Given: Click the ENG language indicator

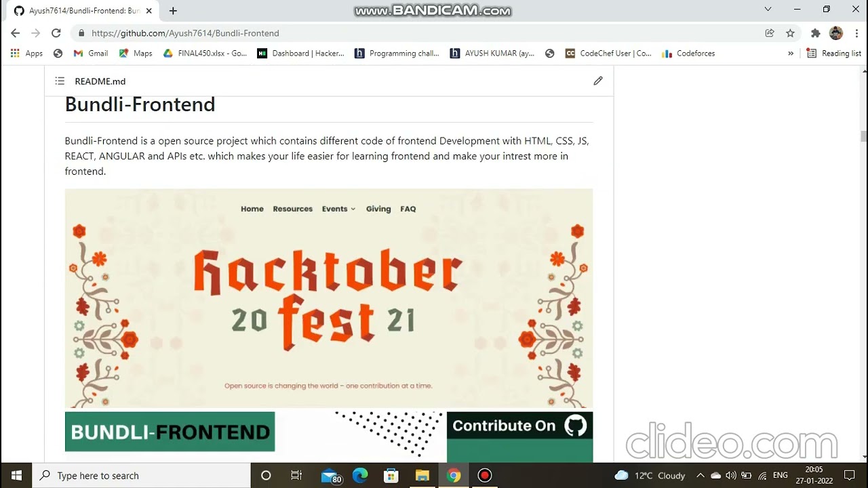Looking at the screenshot, I should [780, 475].
